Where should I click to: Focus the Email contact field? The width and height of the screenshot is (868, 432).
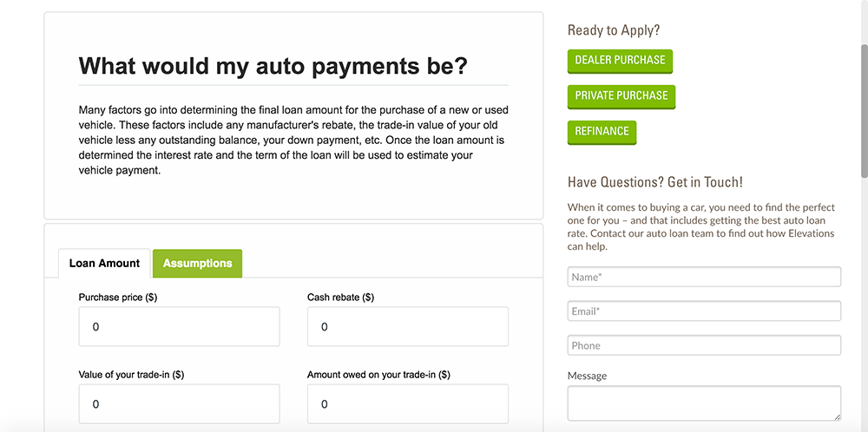pyautogui.click(x=704, y=311)
